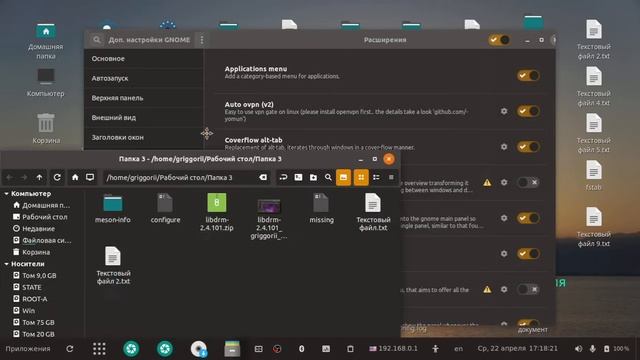The width and height of the screenshot is (640, 360).
Task: Select Корзина desktop icon
Action: click(x=46, y=128)
